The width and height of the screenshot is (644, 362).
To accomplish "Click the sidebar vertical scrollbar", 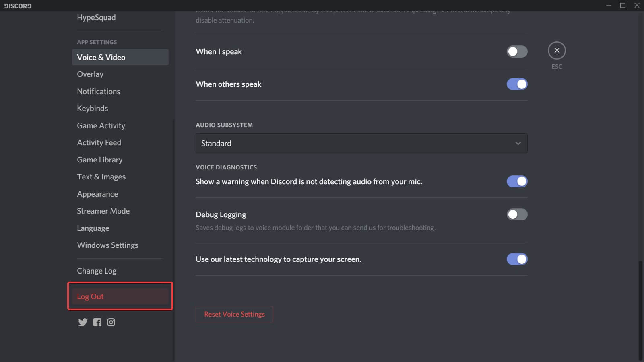I will click(173, 240).
